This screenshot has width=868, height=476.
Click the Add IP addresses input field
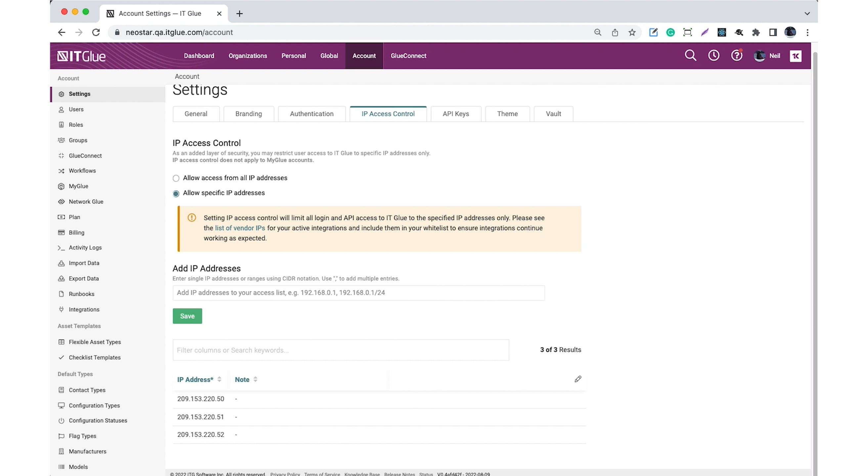(359, 293)
